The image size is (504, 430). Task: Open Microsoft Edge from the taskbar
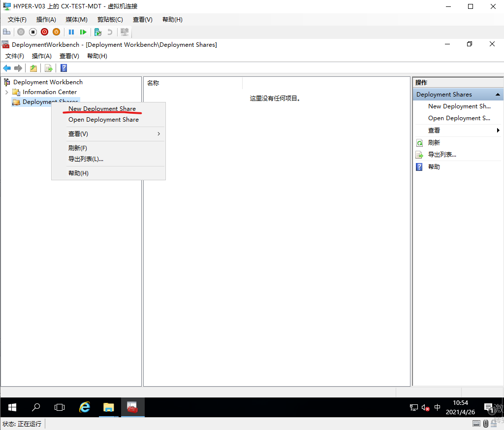[84, 407]
